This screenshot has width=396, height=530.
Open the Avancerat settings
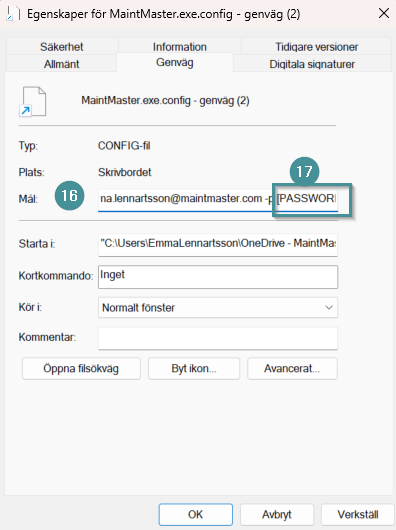click(292, 368)
